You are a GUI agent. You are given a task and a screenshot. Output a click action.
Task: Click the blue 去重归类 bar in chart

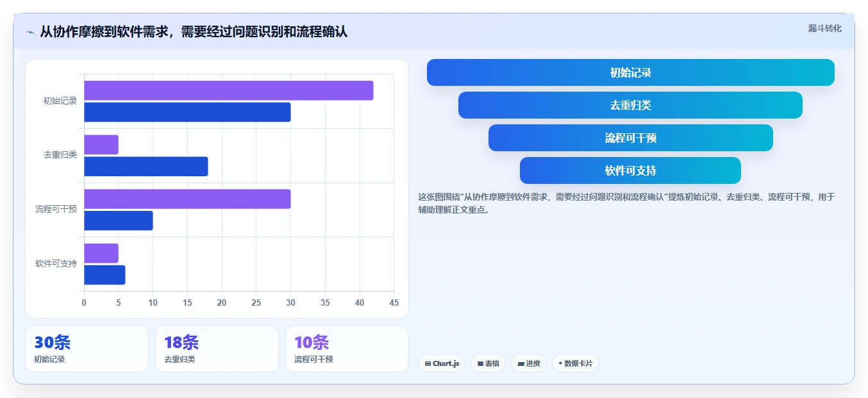(x=146, y=167)
